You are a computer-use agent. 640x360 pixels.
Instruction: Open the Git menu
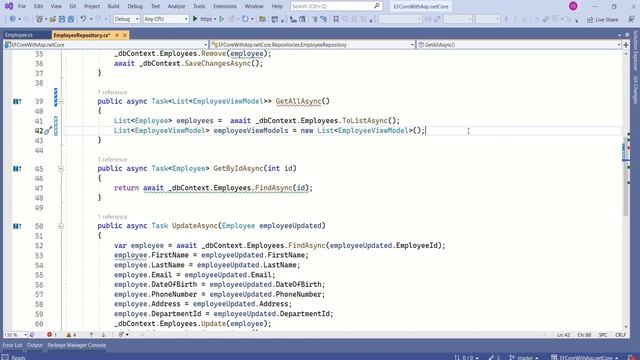[73, 7]
